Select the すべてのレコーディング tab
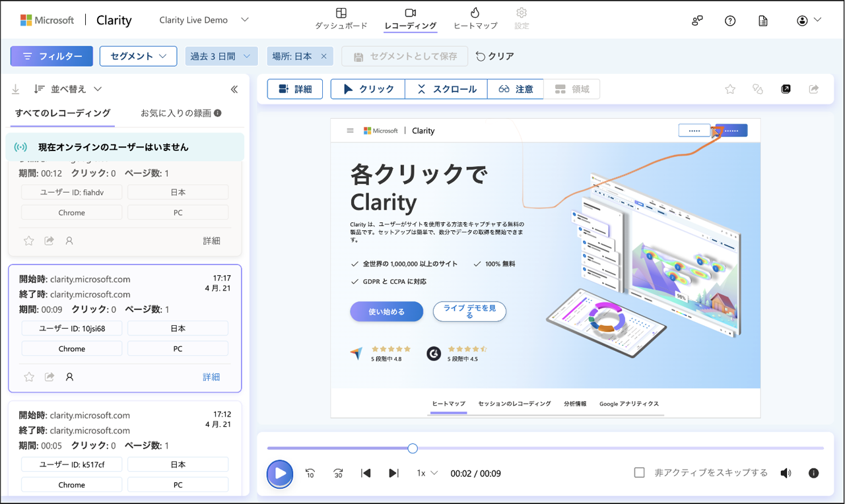This screenshot has height=504, width=845. [63, 113]
